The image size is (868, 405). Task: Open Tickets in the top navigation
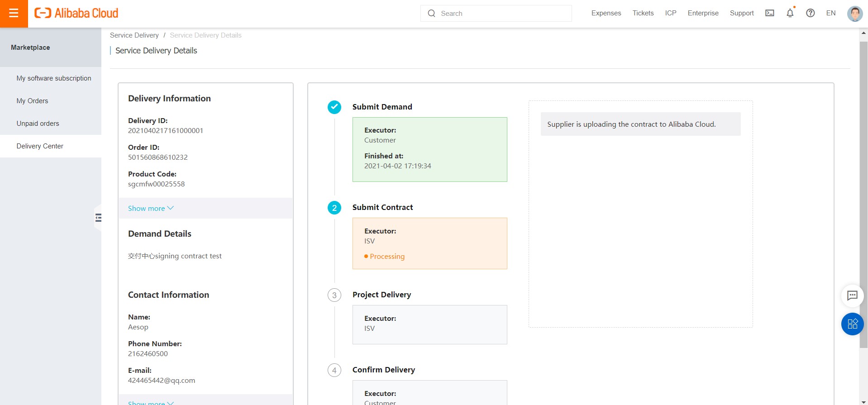point(643,13)
